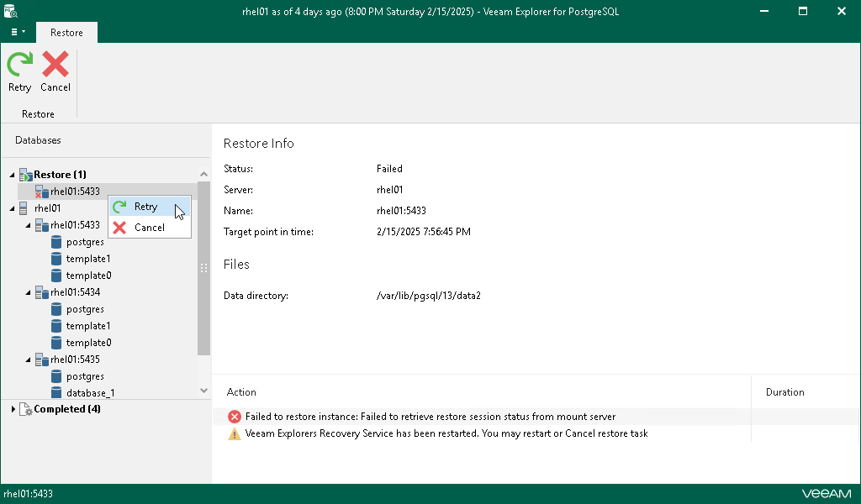Click the Databases panel header
The width and height of the screenshot is (861, 504).
38,140
